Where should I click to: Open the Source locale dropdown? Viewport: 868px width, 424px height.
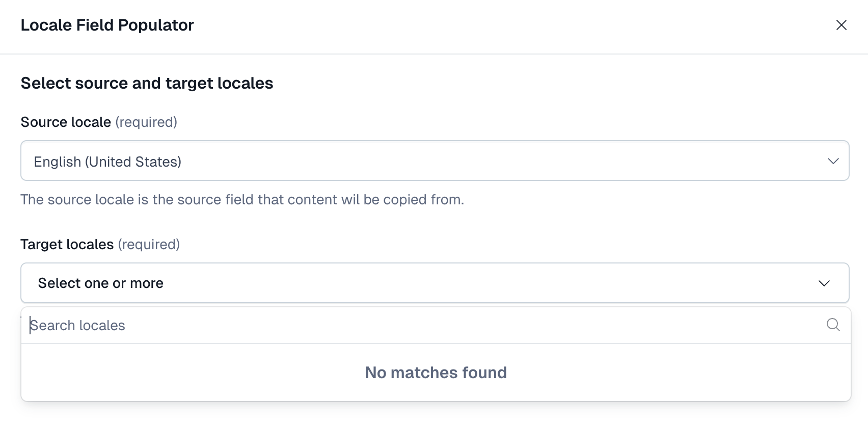[434, 161]
